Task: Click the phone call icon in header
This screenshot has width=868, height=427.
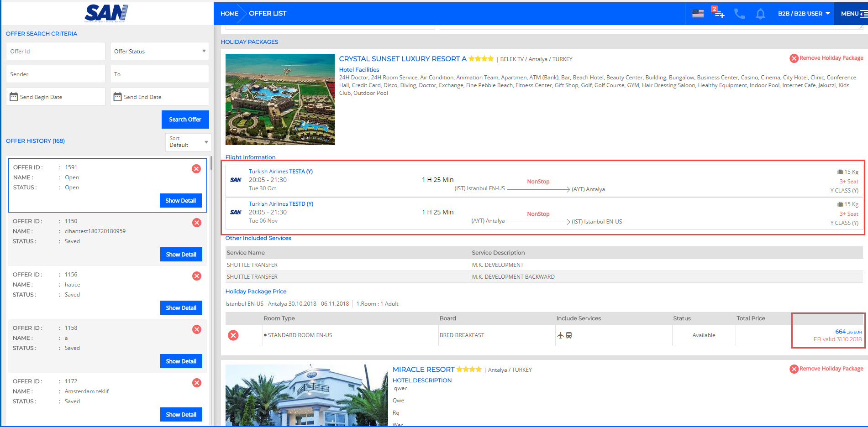Action: click(x=739, y=14)
